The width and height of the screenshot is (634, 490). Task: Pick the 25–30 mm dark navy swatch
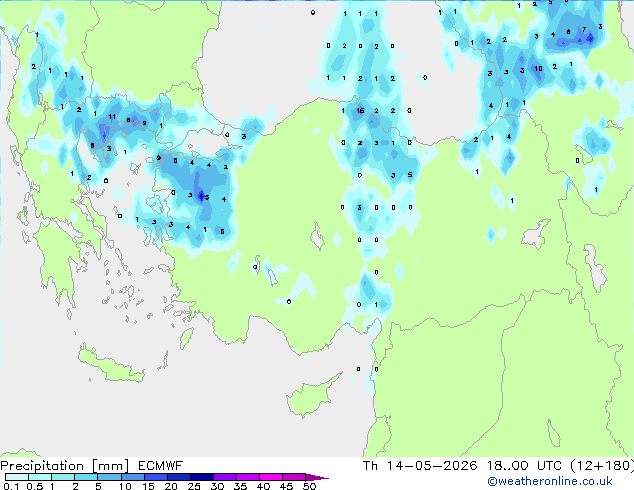(x=202, y=477)
